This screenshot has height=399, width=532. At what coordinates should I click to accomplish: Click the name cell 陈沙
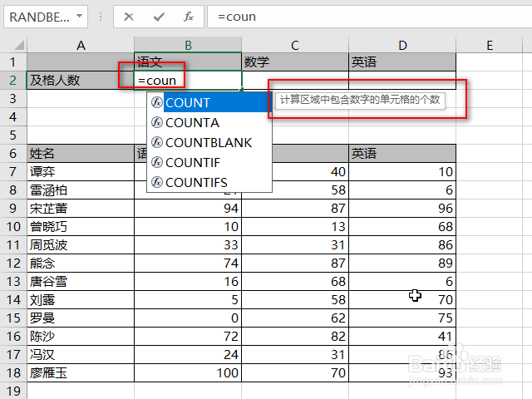(x=81, y=337)
